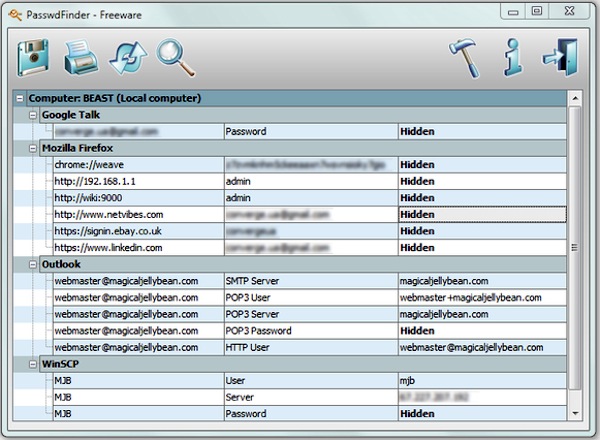Click the HTTP User cell
The height and width of the screenshot is (440, 600).
(x=311, y=348)
